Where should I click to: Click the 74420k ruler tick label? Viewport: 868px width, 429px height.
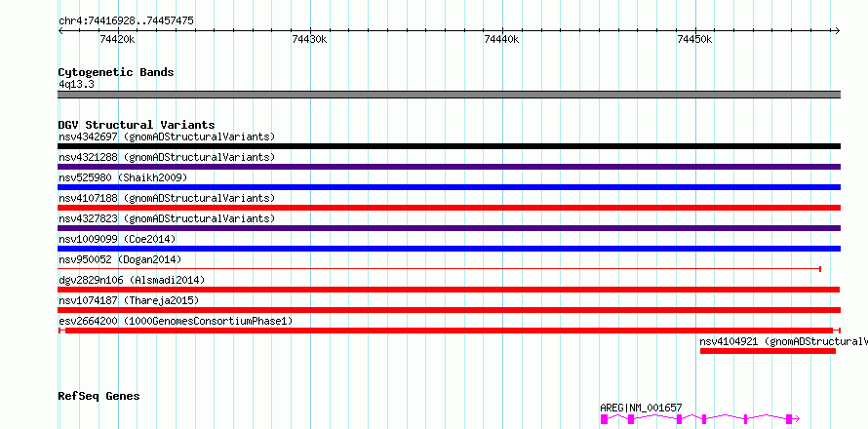(117, 39)
